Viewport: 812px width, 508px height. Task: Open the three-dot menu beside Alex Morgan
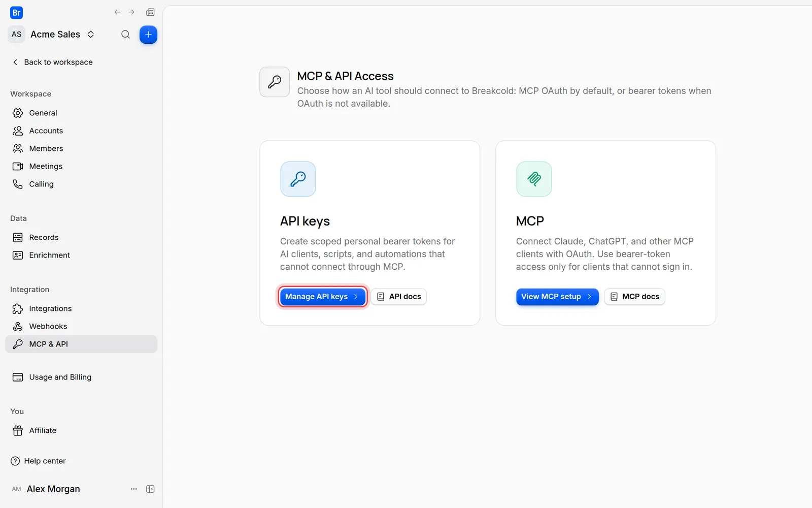coord(134,489)
